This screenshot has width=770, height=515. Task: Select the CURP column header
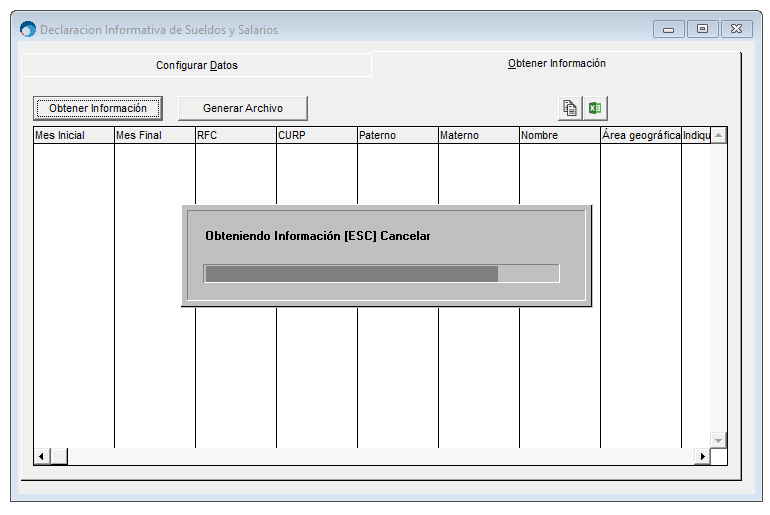point(316,135)
